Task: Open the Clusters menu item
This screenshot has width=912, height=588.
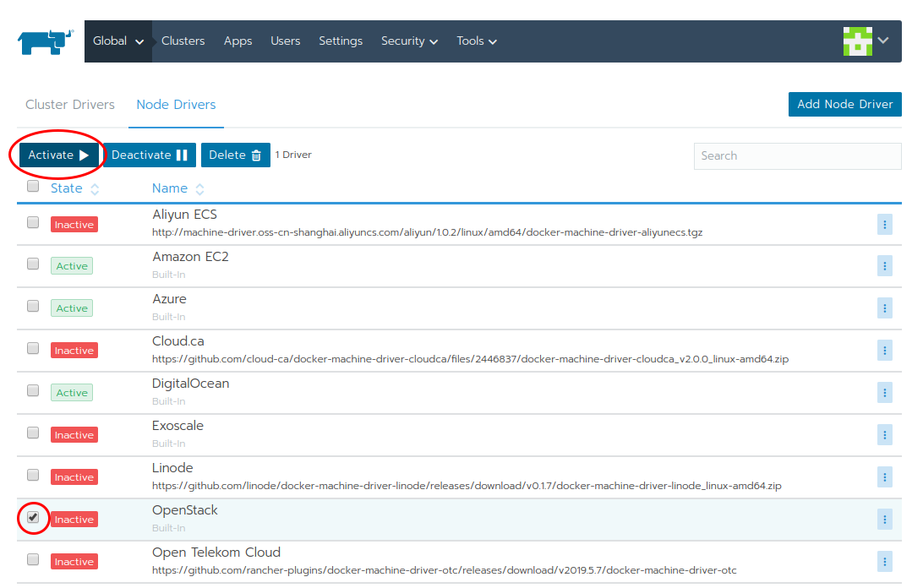Action: tap(183, 40)
